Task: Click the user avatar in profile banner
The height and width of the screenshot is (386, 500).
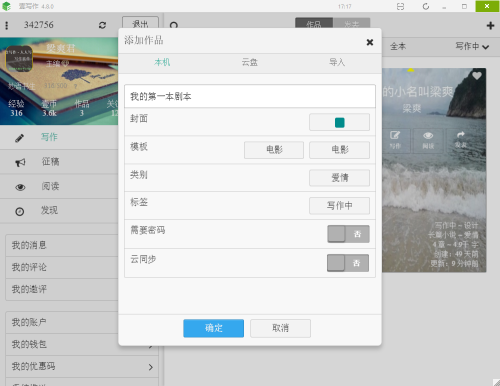Action: pyautogui.click(x=19, y=59)
